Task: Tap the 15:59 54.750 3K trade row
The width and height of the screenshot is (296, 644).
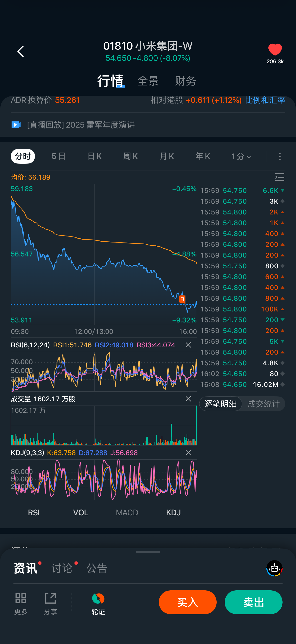Action: coord(242,201)
